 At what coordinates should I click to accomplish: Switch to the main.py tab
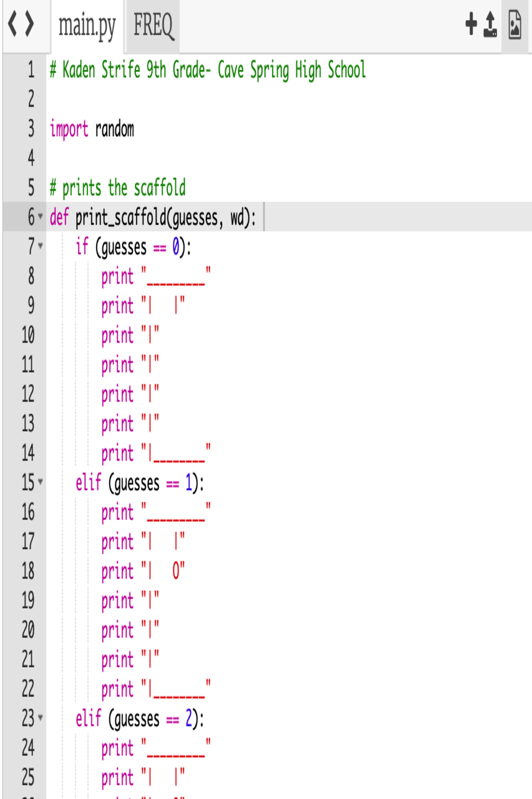[x=87, y=27]
